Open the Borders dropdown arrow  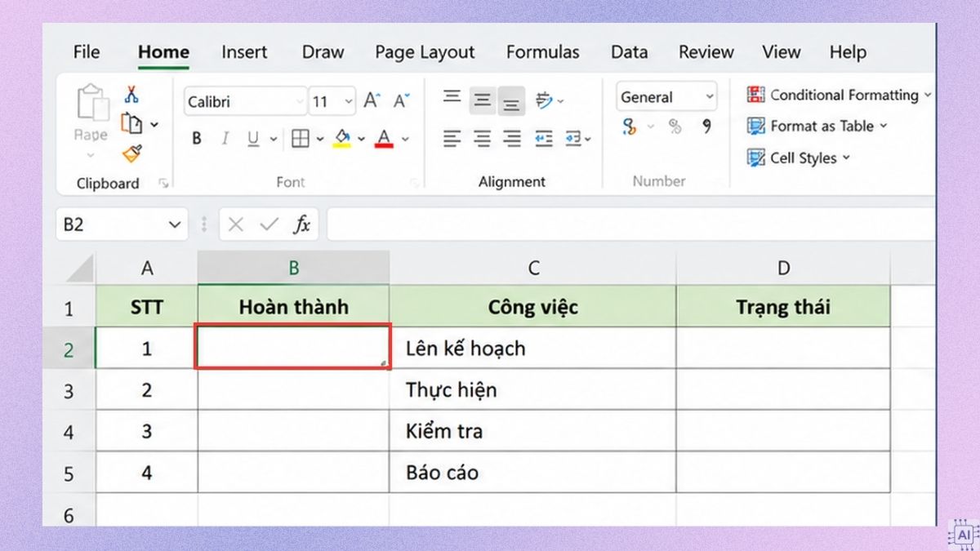(320, 140)
